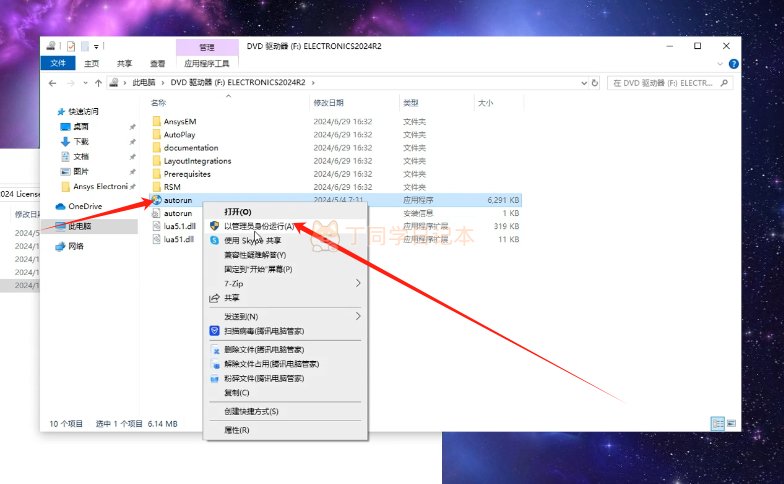The height and width of the screenshot is (484, 784).
Task: Click the Skype icon in context menu
Action: (214, 240)
